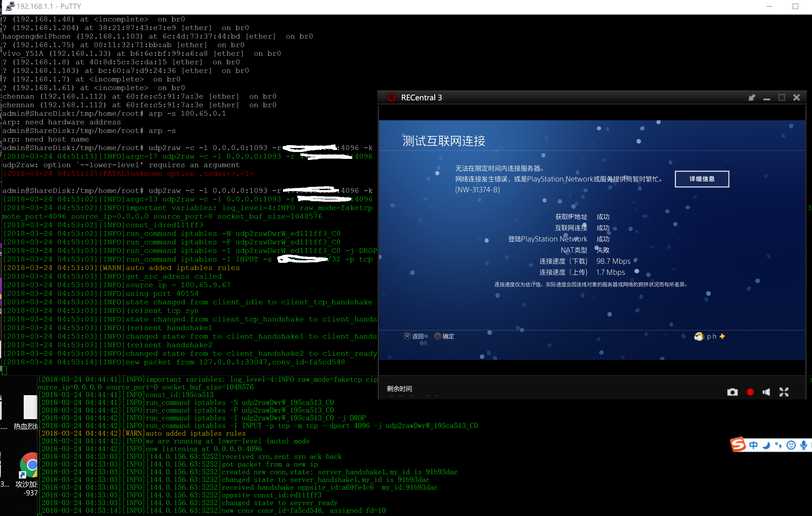Start recording with the red record button

click(750, 392)
